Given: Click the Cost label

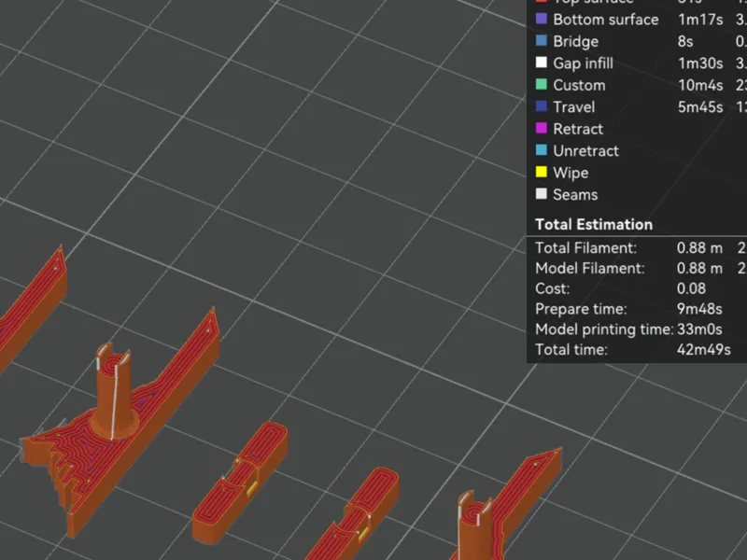Looking at the screenshot, I should point(552,289).
